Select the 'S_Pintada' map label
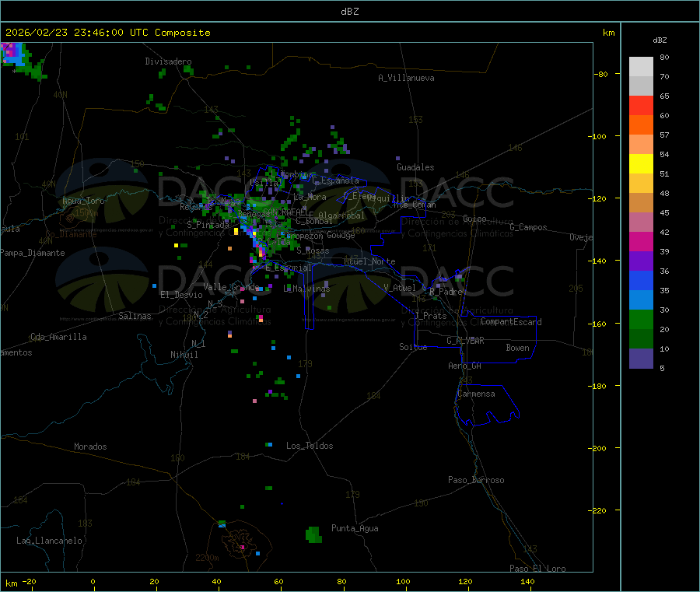700x592 pixels. pos(208,225)
